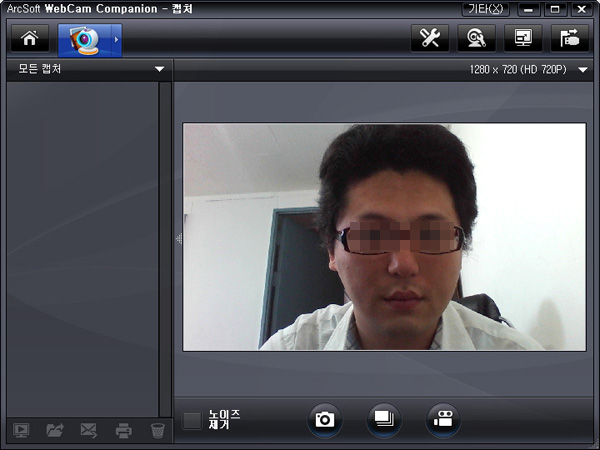Open the webcam magnifier settings icon

point(476,38)
